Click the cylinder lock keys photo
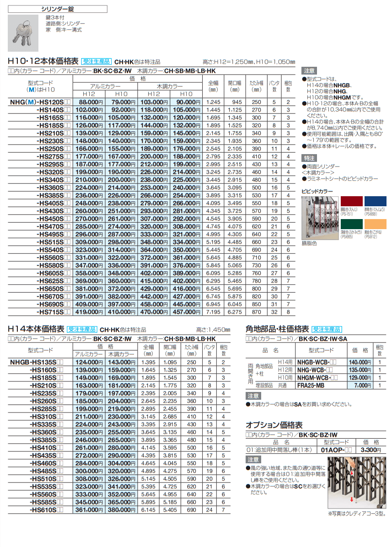 click(23, 33)
